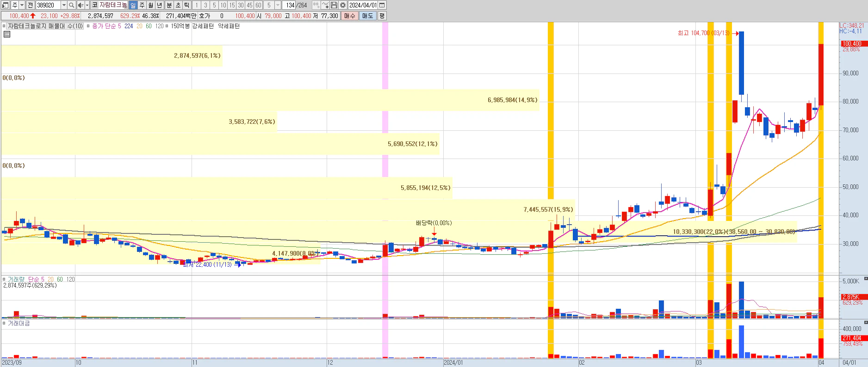Click the stock code input field 389020
The width and height of the screenshot is (868, 367).
pos(48,5)
